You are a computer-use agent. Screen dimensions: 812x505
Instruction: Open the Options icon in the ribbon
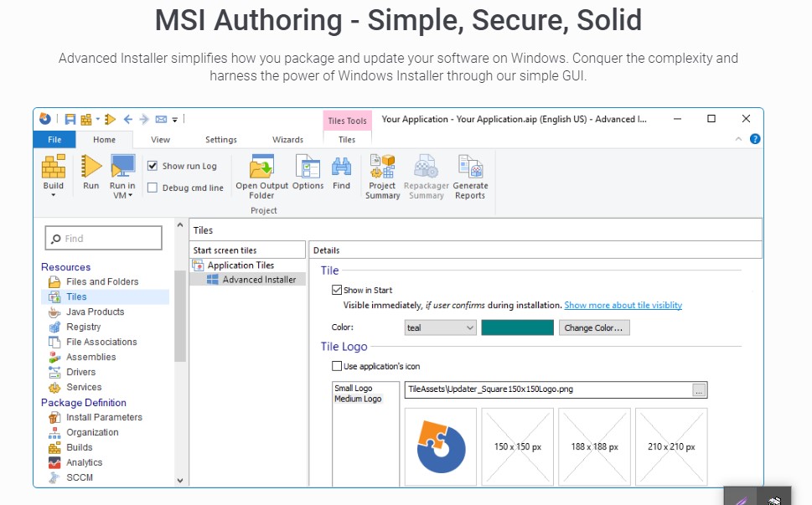(308, 167)
